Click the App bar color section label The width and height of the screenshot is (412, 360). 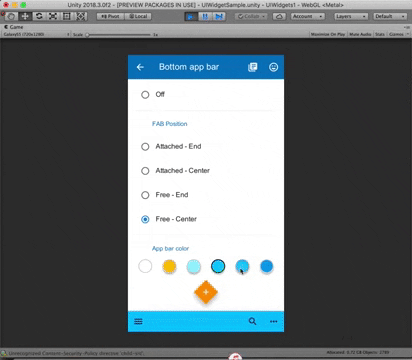[170, 248]
